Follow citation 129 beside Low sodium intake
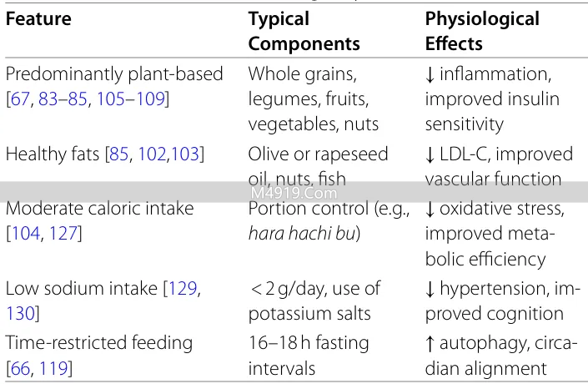 pyautogui.click(x=182, y=289)
